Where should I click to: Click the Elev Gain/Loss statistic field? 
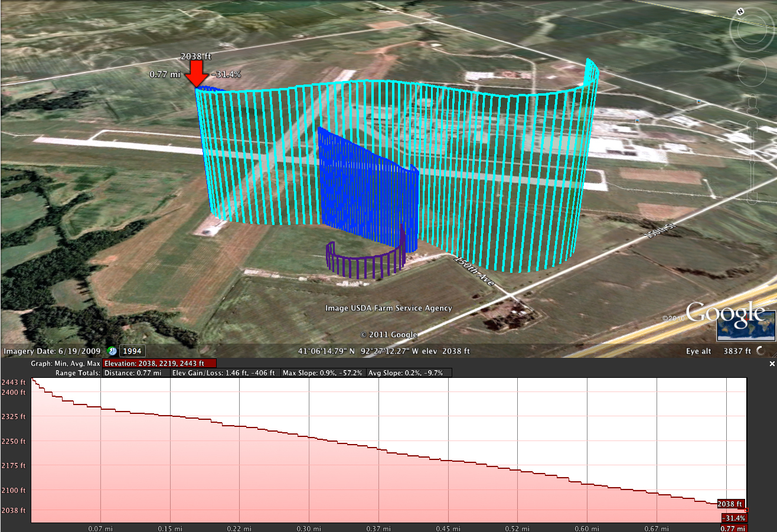coord(225,373)
